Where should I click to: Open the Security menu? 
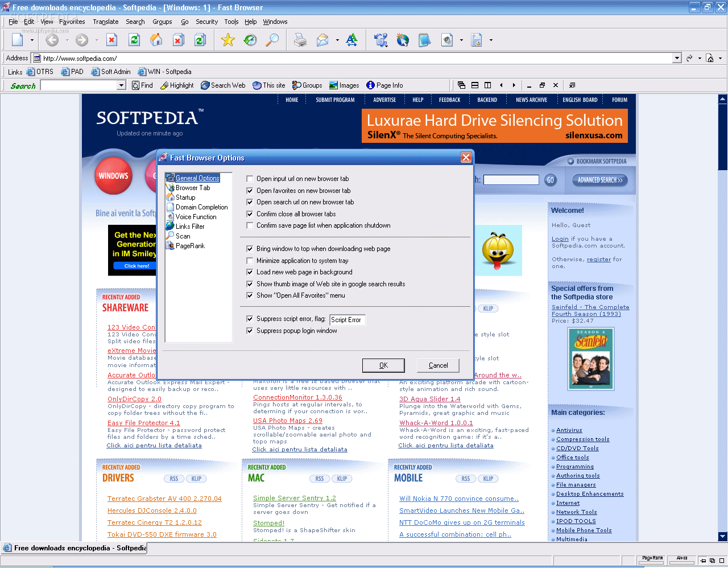click(207, 22)
